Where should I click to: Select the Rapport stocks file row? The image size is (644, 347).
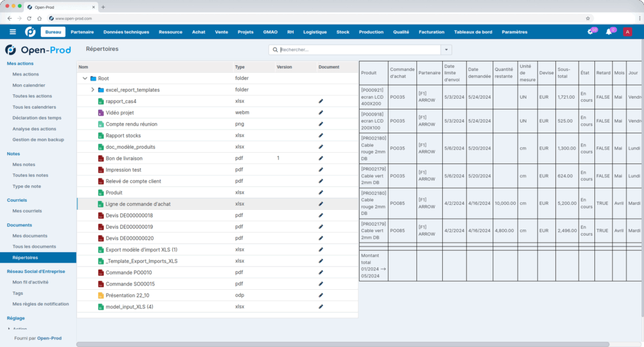[217, 136]
